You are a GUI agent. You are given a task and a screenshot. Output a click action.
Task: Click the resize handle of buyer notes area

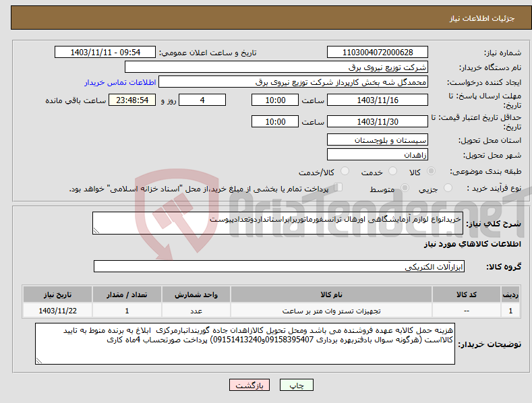click(x=39, y=361)
